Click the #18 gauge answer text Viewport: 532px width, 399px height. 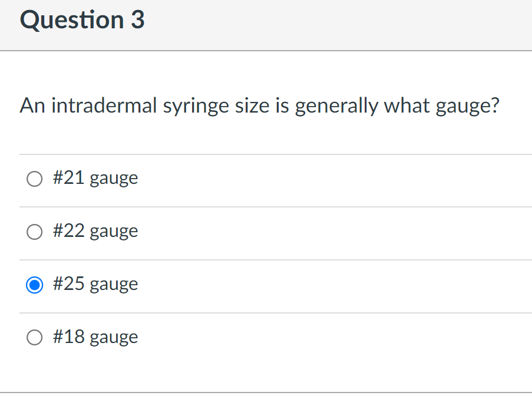(95, 338)
